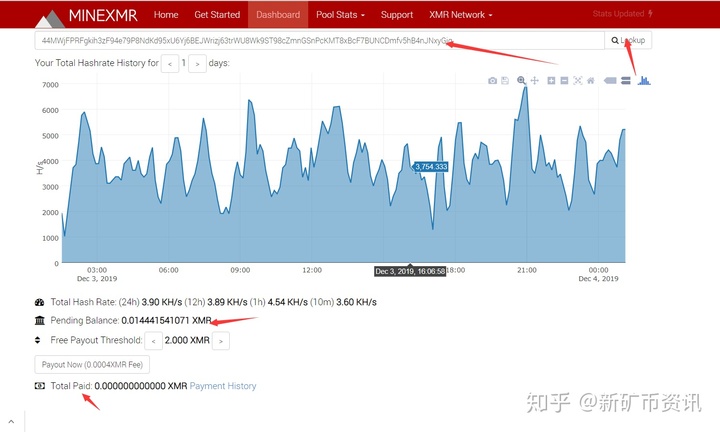Select the chart pan tool
Viewport: 720px width, 432px height.
pyautogui.click(x=534, y=81)
